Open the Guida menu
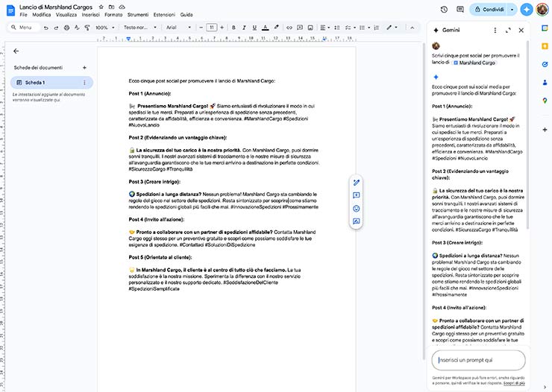The height and width of the screenshot is (392, 552). (x=186, y=15)
